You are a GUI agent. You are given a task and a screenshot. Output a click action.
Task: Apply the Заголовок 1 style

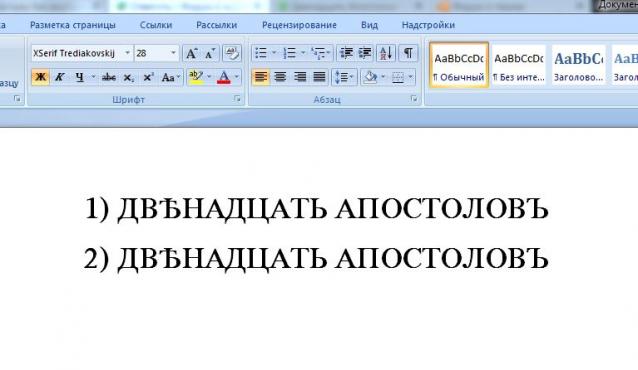pos(578,65)
